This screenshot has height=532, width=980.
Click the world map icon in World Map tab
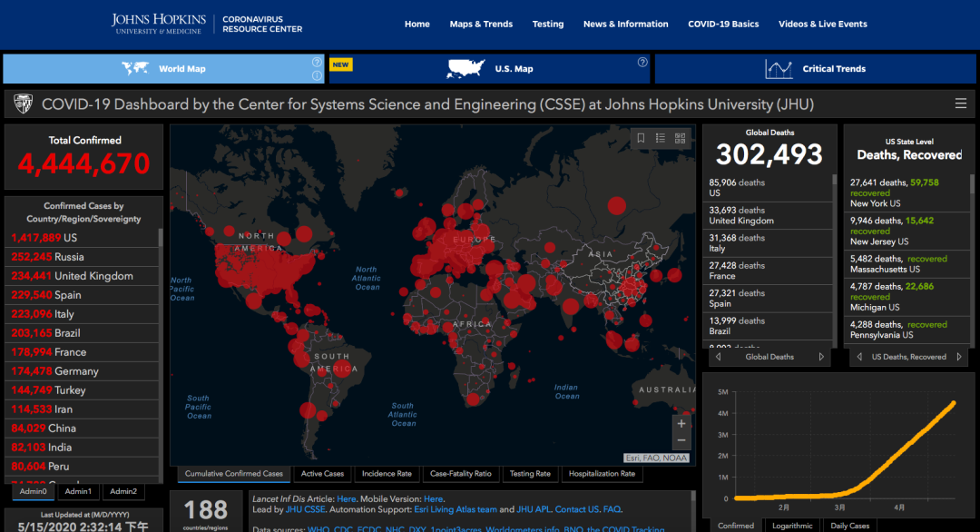(135, 68)
